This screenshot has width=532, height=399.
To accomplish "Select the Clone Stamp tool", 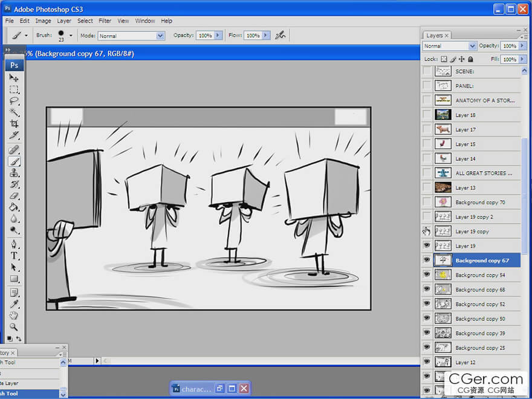I will [x=14, y=173].
